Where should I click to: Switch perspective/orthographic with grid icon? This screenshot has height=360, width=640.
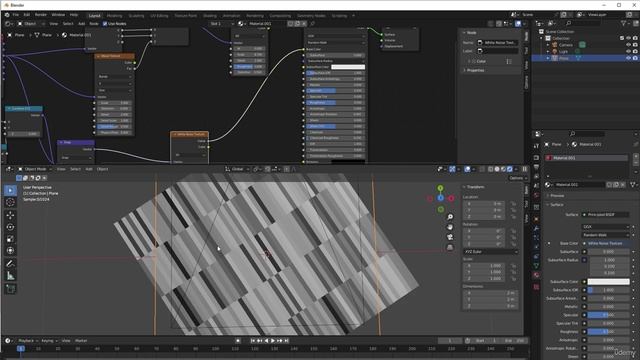click(x=450, y=247)
